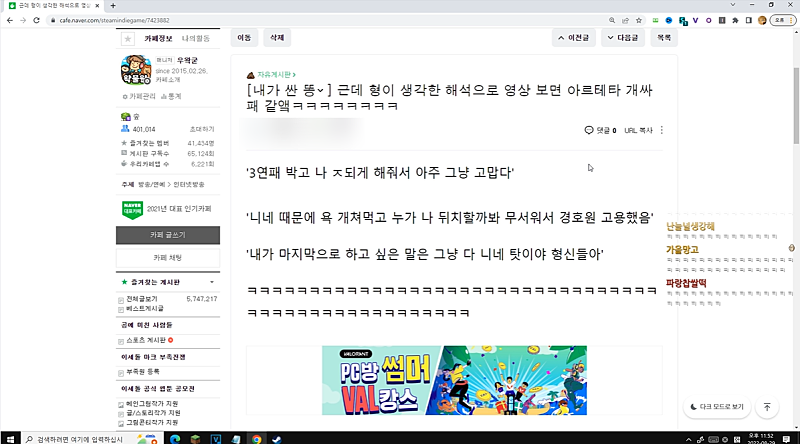
Task: Click the 난눌넴생강해 chat name
Action: pyautogui.click(x=690, y=227)
